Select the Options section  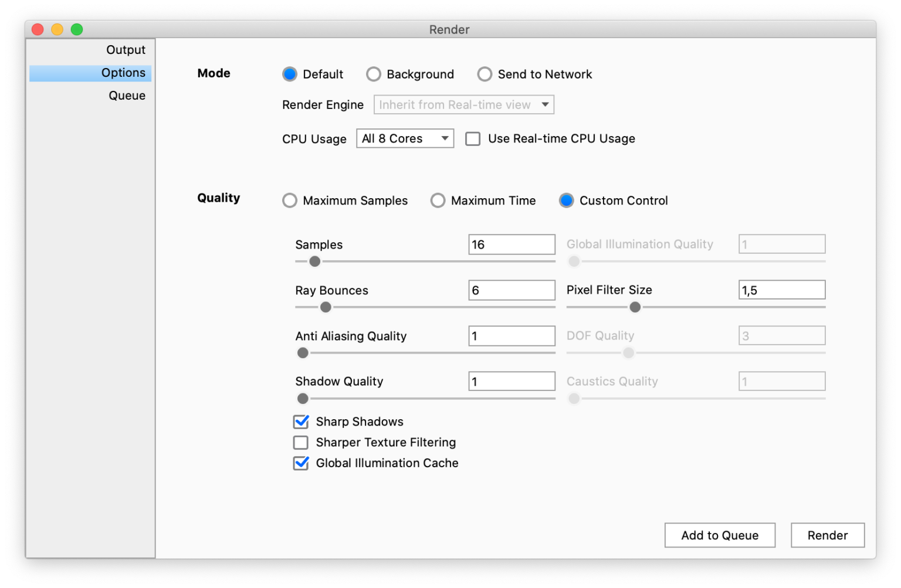pyautogui.click(x=124, y=73)
